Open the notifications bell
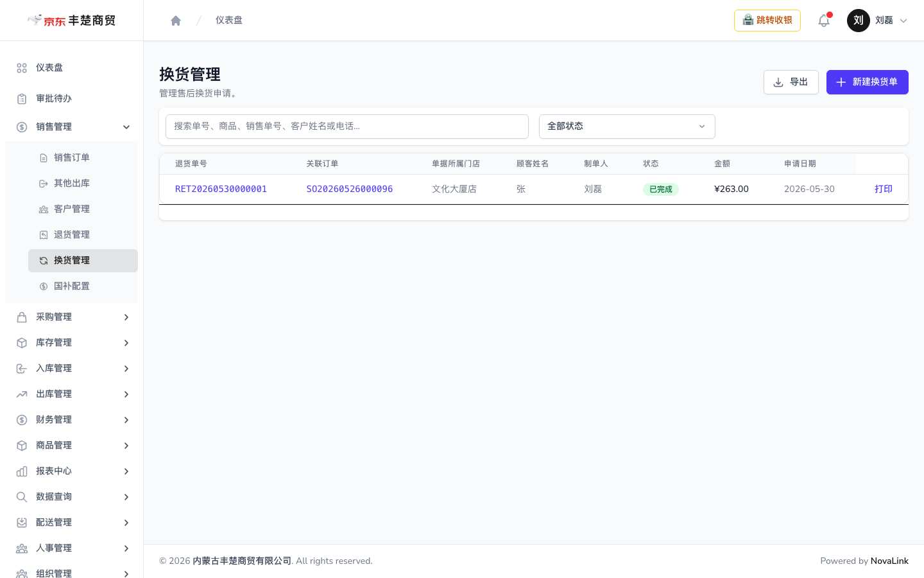Viewport: 924px width, 578px height. 824,21
